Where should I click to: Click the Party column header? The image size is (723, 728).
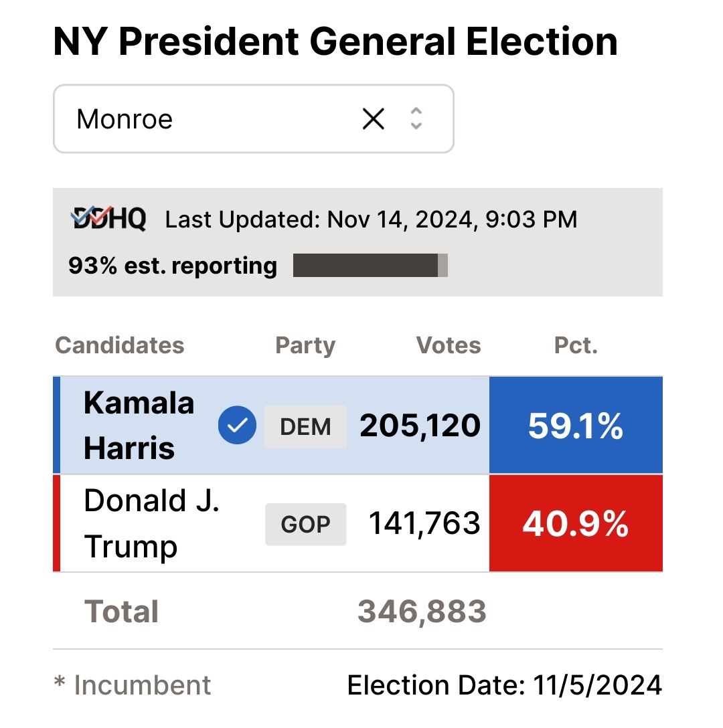coord(305,345)
